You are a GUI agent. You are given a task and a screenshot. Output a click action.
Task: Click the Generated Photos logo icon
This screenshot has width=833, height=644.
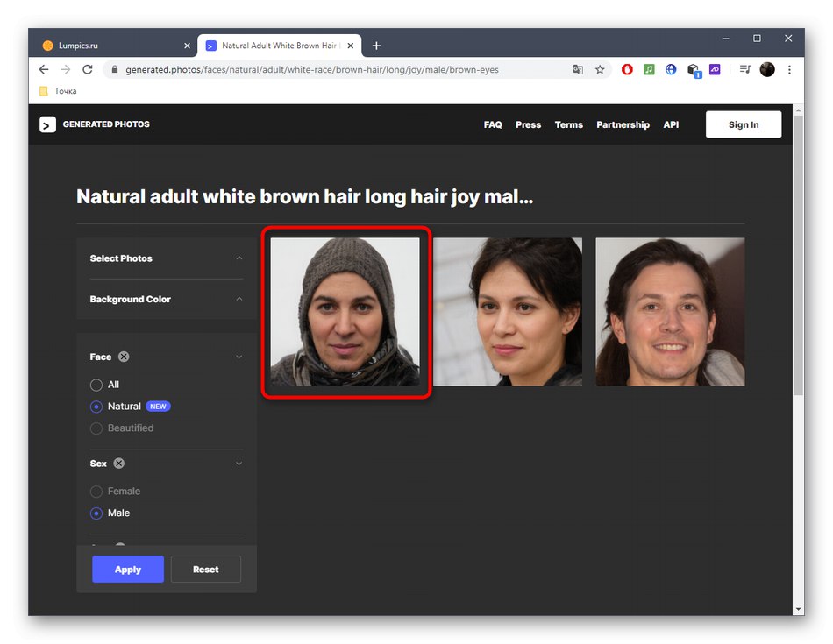47,124
